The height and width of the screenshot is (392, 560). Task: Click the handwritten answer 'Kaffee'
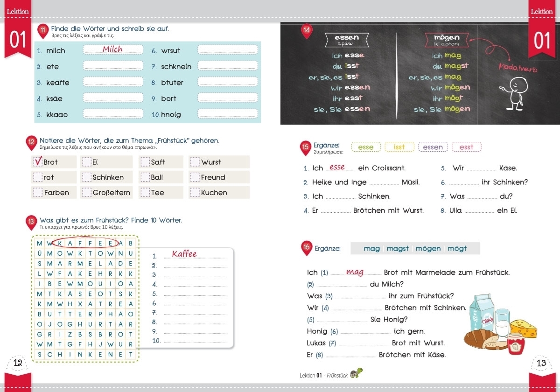pyautogui.click(x=184, y=254)
